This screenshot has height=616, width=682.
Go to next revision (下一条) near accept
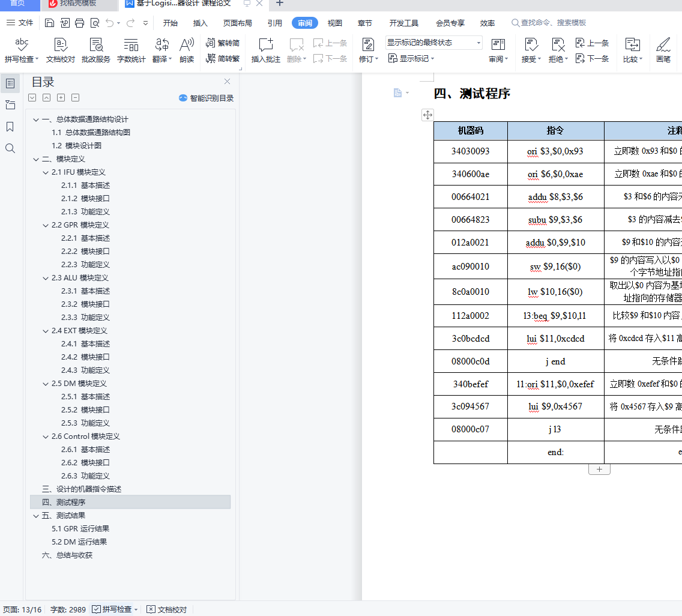592,58
